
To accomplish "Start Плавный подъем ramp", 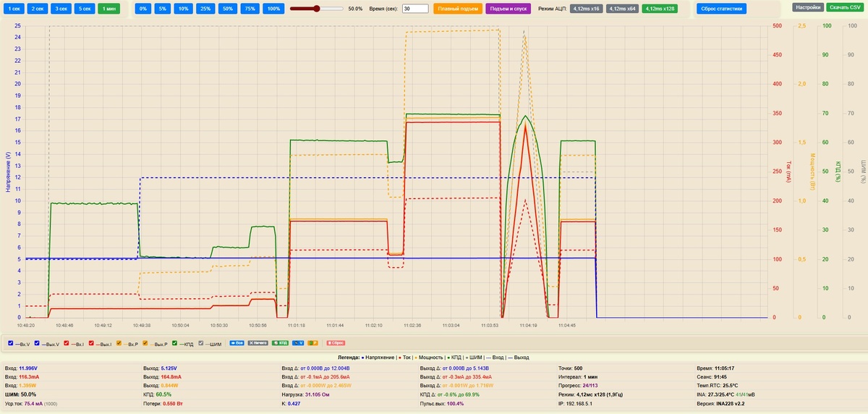I will tap(458, 9).
